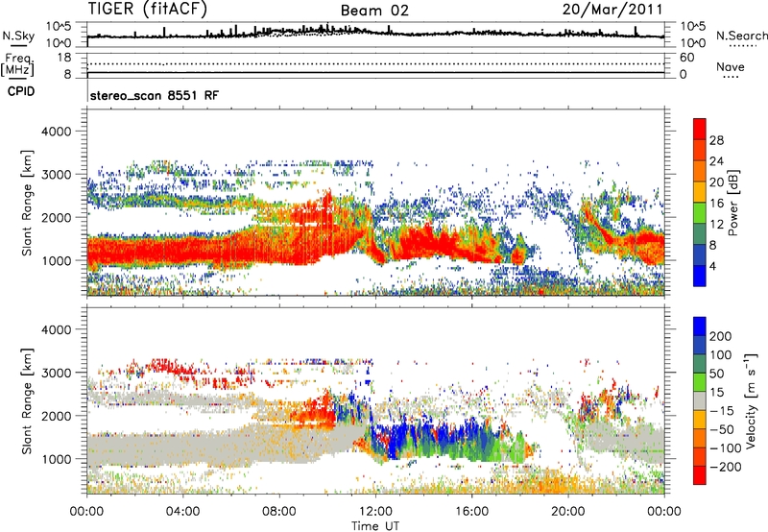Click the 'N.Sky' legend label
This screenshot has height=532, width=768.
point(18,36)
